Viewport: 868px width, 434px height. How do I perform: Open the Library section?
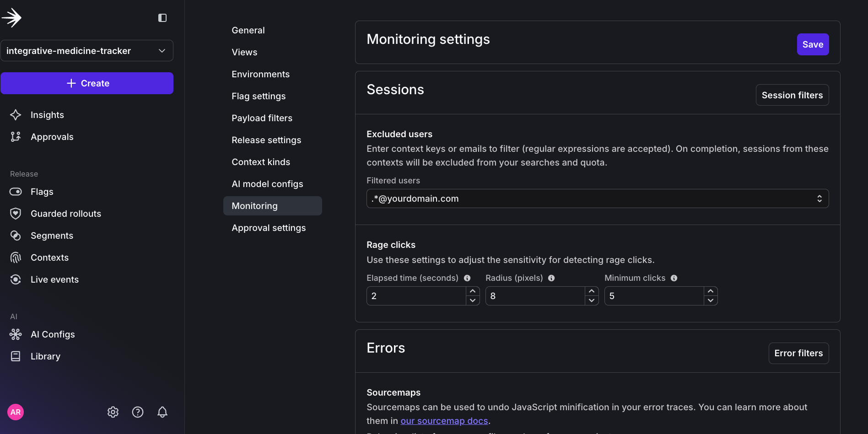(x=45, y=356)
